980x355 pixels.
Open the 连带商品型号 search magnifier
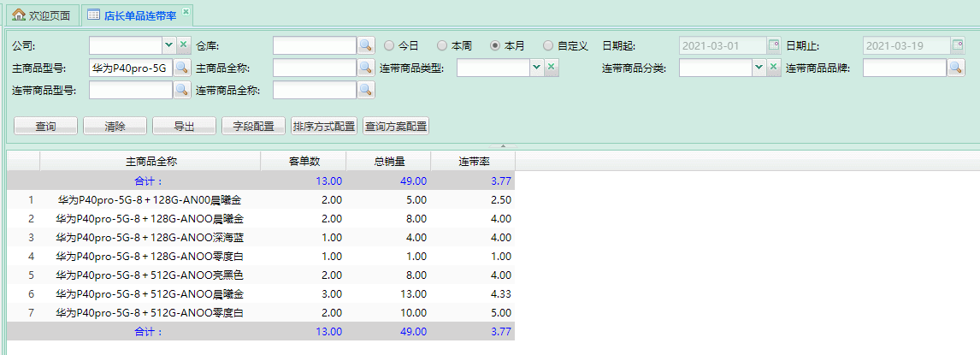click(182, 91)
